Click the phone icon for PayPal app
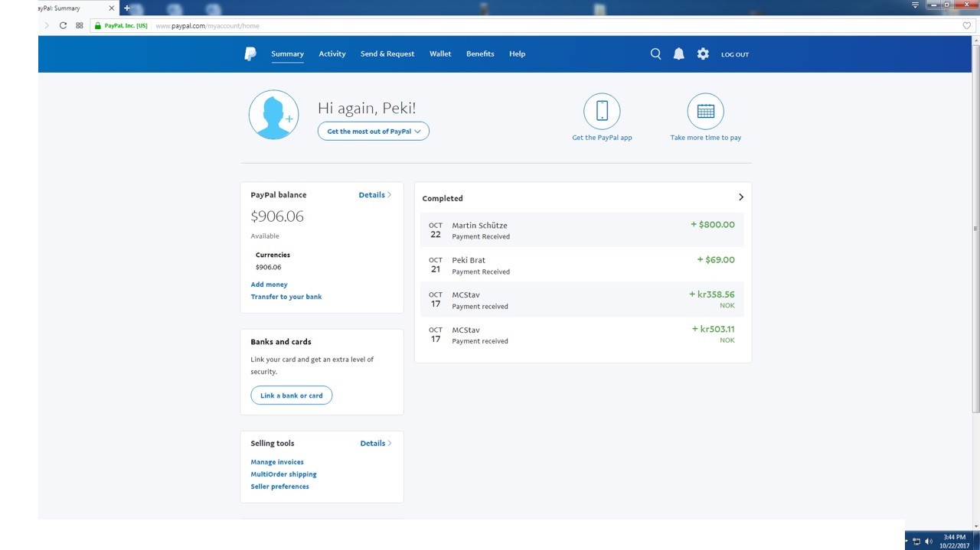 602,111
